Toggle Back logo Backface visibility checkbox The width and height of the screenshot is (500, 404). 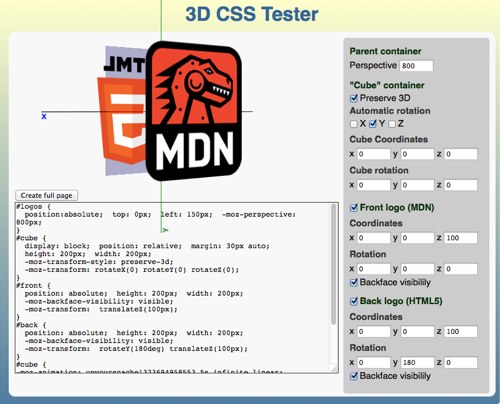pos(354,376)
